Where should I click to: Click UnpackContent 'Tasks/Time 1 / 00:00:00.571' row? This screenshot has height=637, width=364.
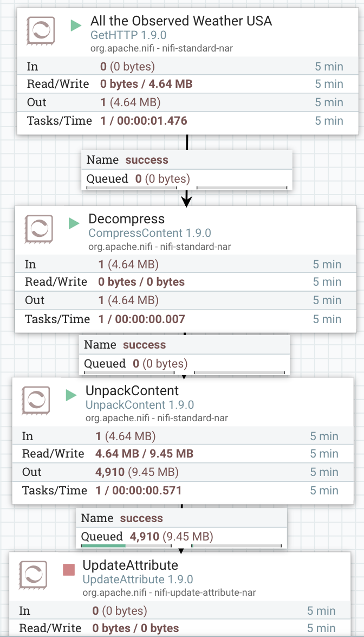(x=183, y=490)
